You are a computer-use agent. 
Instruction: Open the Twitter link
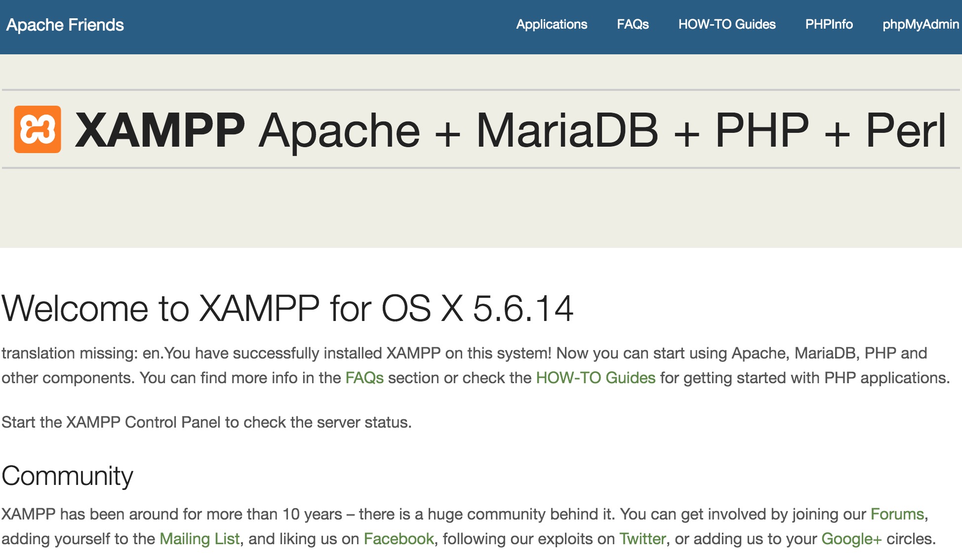point(642,539)
